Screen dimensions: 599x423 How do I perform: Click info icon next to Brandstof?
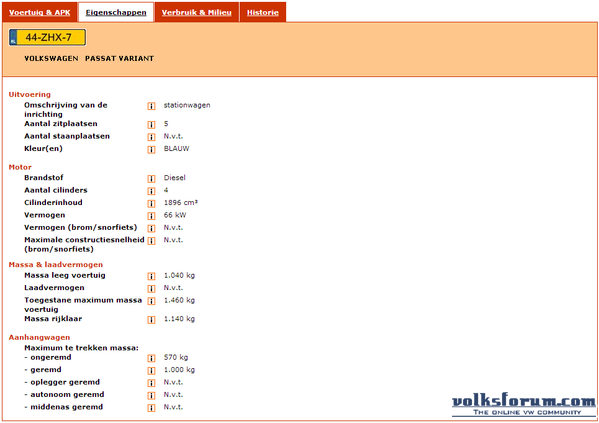coord(151,178)
